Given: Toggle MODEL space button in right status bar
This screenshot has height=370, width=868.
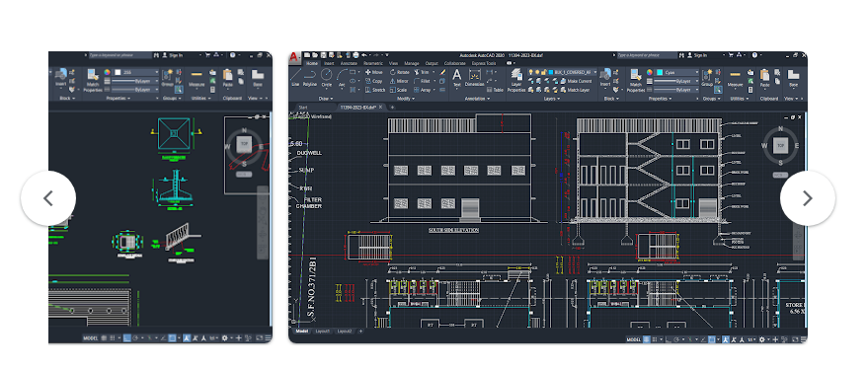Looking at the screenshot, I should pos(634,338).
